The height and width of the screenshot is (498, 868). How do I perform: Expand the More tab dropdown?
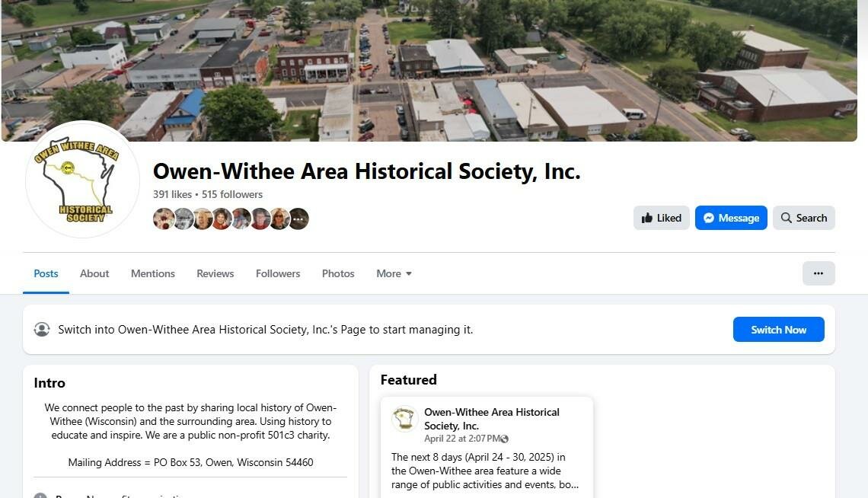point(394,273)
